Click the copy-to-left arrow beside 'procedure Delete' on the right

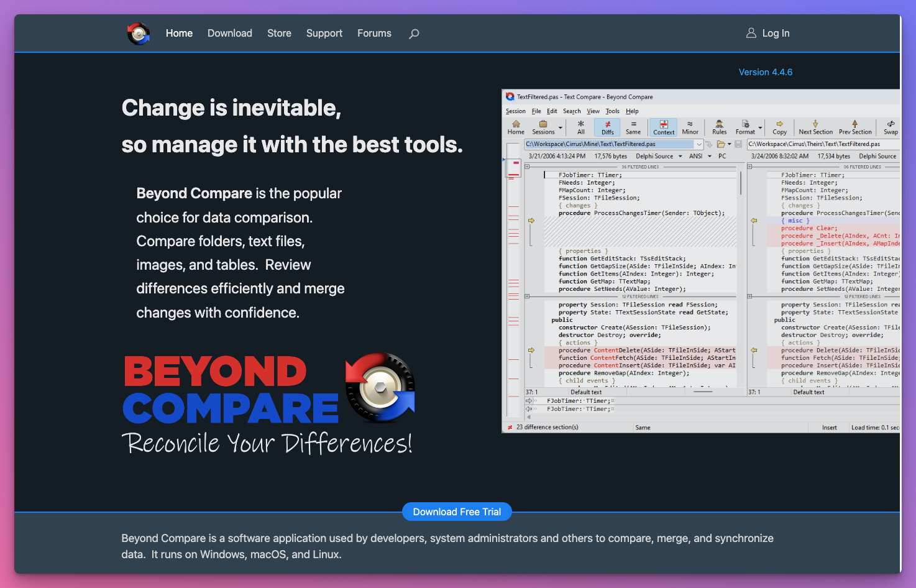(754, 351)
